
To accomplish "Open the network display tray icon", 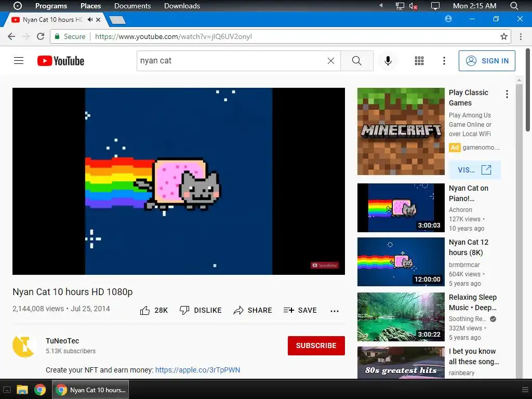I will (x=400, y=6).
